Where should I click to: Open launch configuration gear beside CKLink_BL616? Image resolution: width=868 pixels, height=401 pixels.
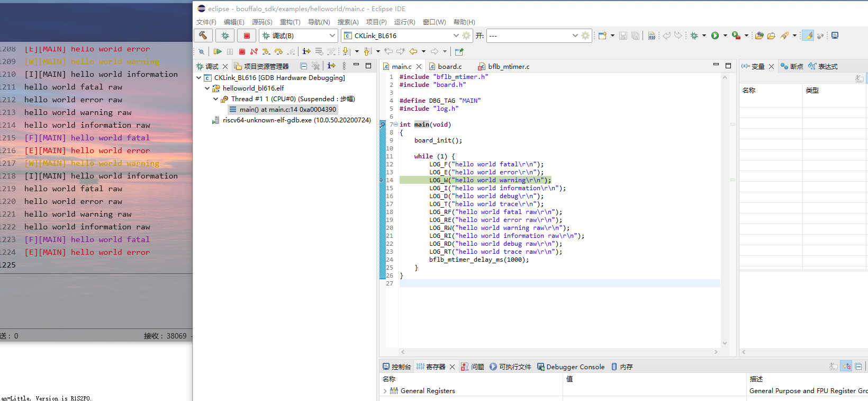[x=466, y=35]
